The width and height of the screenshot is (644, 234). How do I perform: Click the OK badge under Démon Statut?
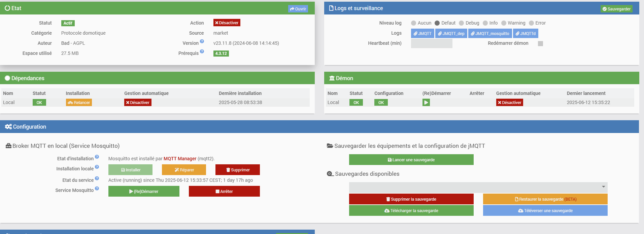(356, 102)
